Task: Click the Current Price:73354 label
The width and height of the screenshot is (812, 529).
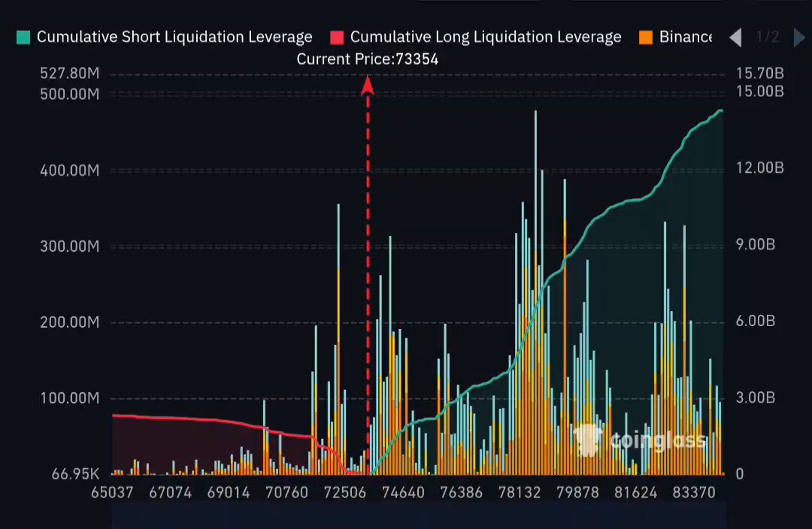Action: 368,59
